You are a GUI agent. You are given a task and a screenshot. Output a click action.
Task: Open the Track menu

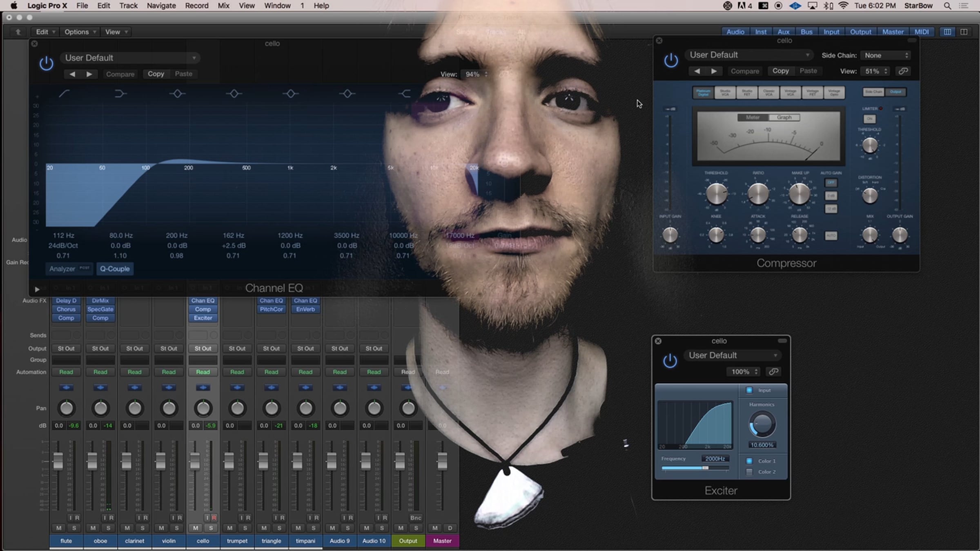coord(129,6)
